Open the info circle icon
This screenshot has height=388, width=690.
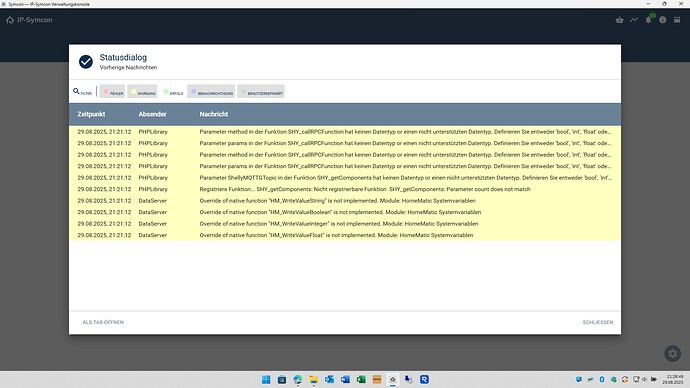[663, 20]
